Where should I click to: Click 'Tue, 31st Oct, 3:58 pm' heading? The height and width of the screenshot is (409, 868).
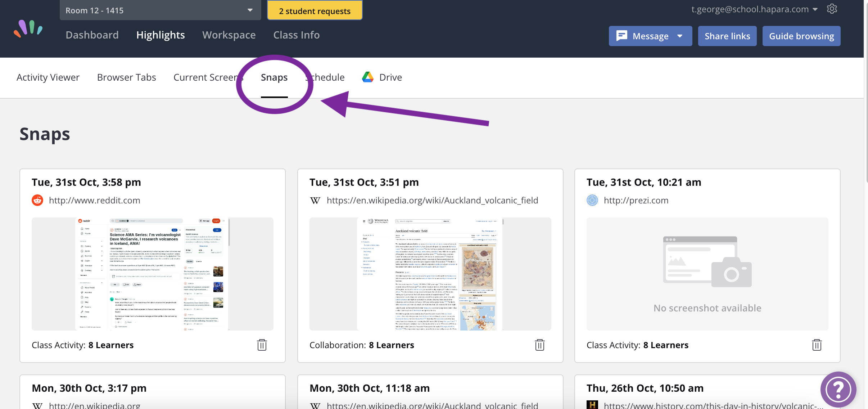[86, 182]
